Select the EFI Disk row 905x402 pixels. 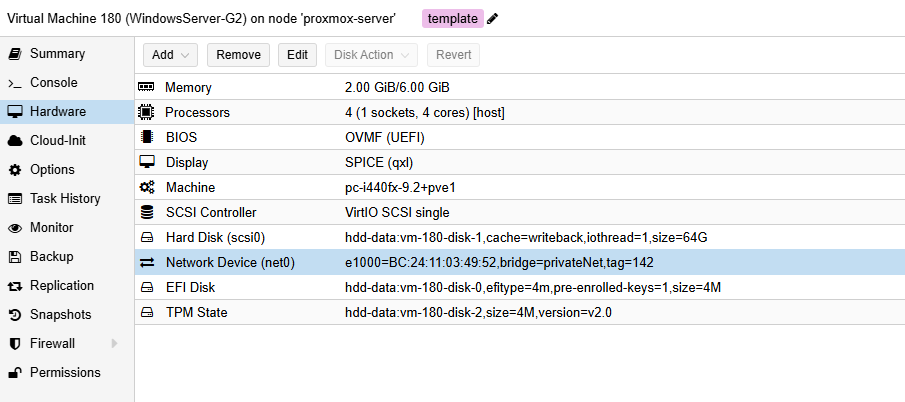pos(519,288)
